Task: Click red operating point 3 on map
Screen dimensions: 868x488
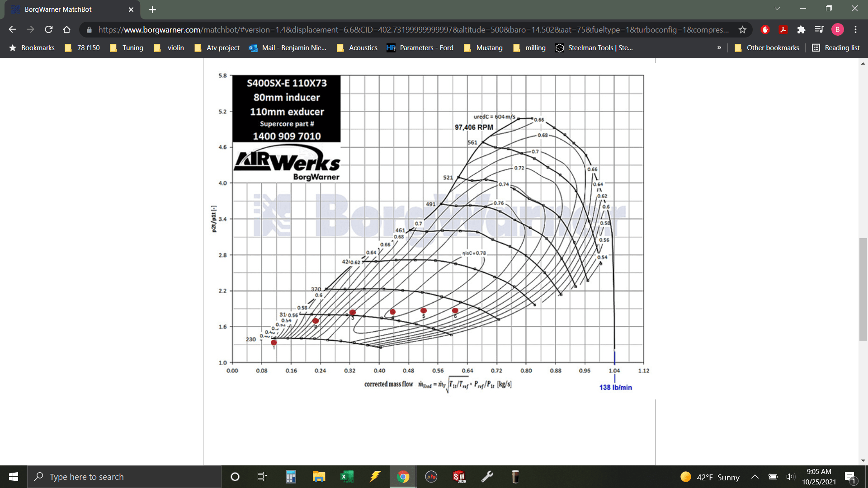Action: point(353,312)
